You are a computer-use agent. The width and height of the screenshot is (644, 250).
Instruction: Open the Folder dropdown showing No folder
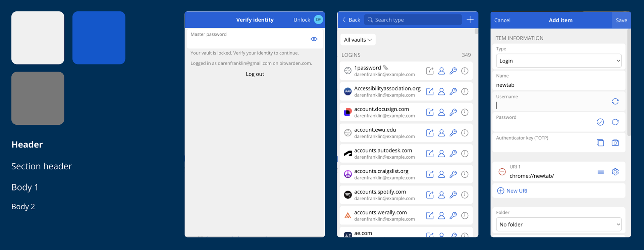click(x=558, y=224)
